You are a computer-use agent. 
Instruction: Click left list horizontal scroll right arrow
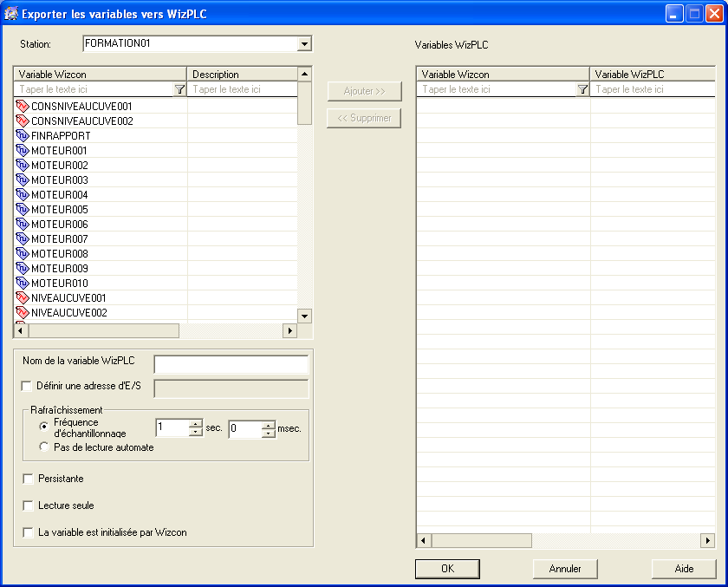click(x=289, y=330)
